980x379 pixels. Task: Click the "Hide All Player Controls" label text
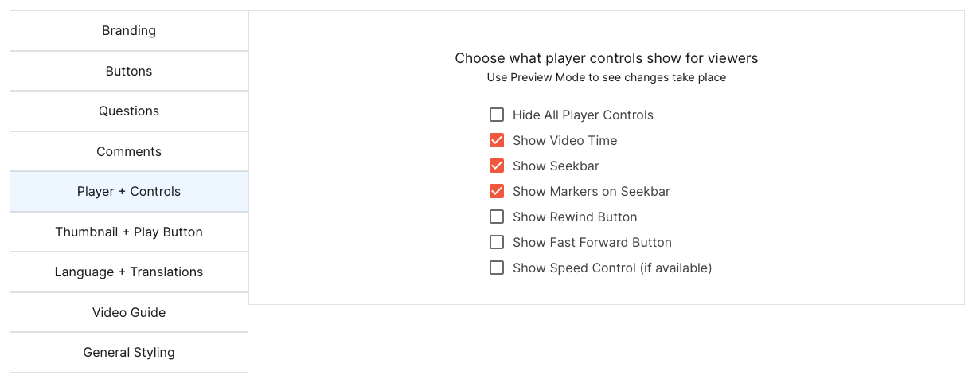tap(583, 115)
